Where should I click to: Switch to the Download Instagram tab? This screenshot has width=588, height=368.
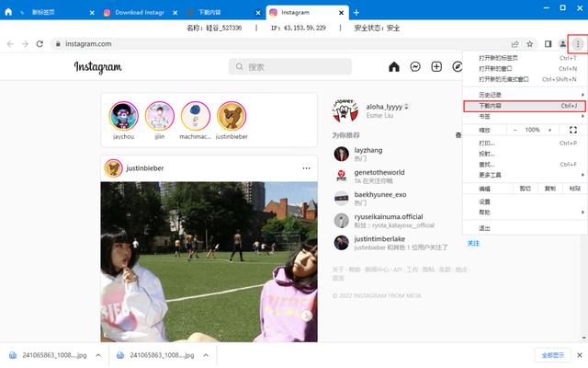140,12
